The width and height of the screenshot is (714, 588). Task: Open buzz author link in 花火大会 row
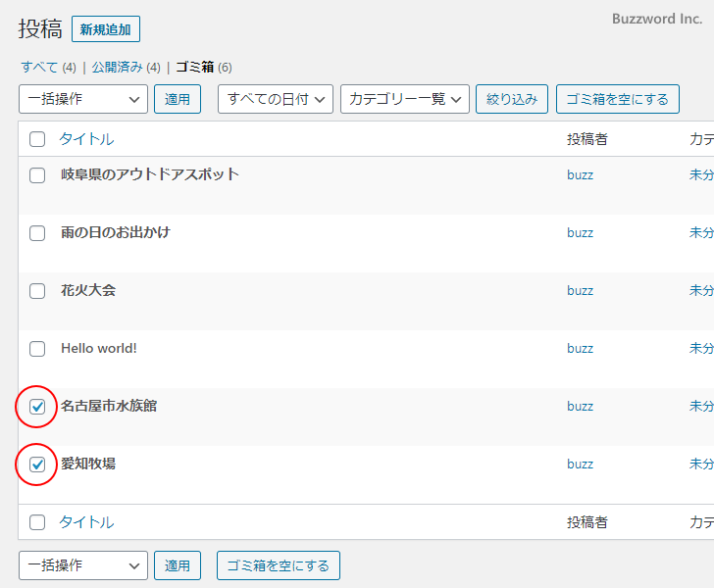click(x=581, y=291)
